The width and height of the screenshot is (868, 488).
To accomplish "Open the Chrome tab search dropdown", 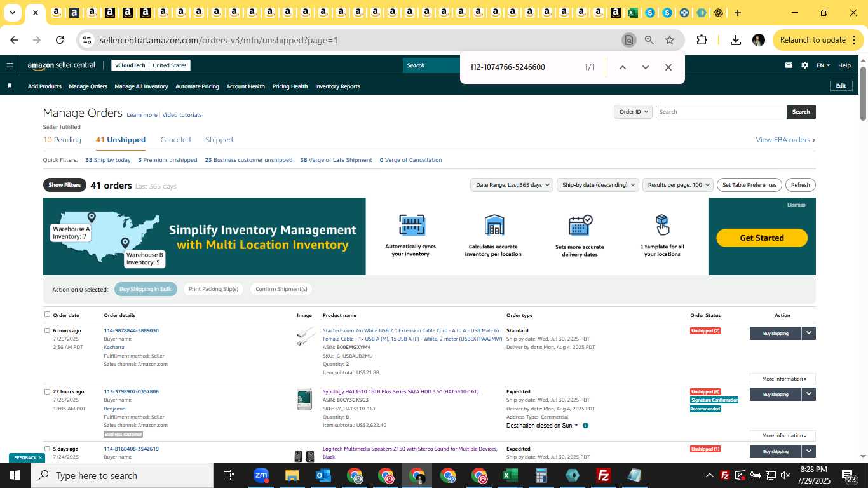I will (x=12, y=13).
